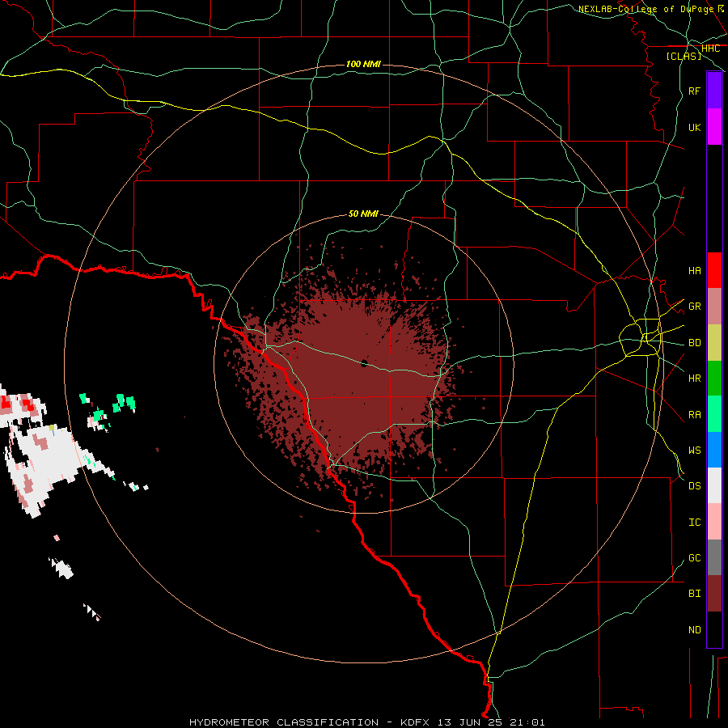The image size is (728, 728).
Task: Click the RF legend label
Action: [x=695, y=91]
